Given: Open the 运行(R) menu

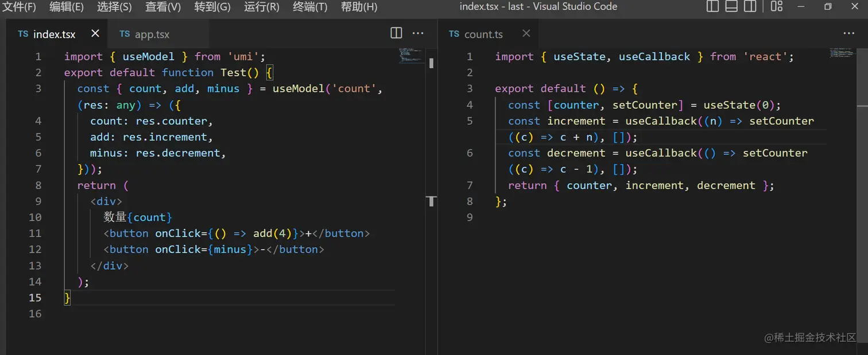Looking at the screenshot, I should pyautogui.click(x=261, y=7).
